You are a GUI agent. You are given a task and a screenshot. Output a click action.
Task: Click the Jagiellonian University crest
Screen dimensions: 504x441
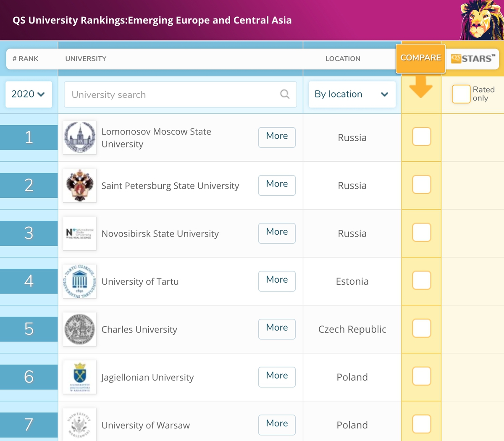[79, 377]
